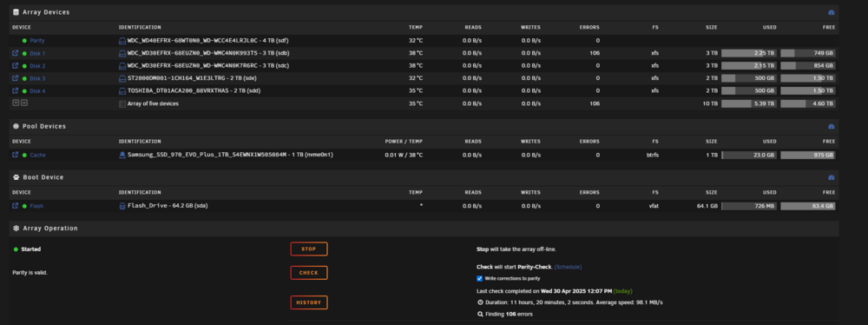Open the parity check HISTORY
The height and width of the screenshot is (325, 868).
point(309,302)
